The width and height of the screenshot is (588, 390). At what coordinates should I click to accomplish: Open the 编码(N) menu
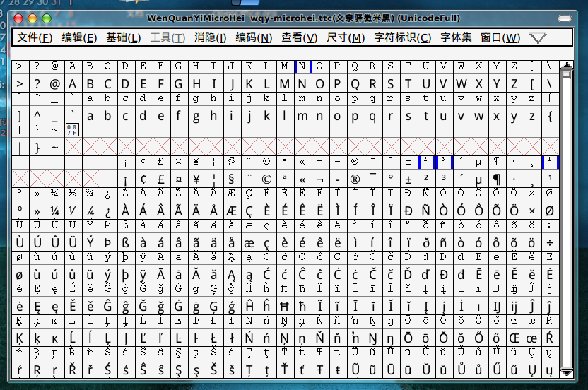[254, 37]
